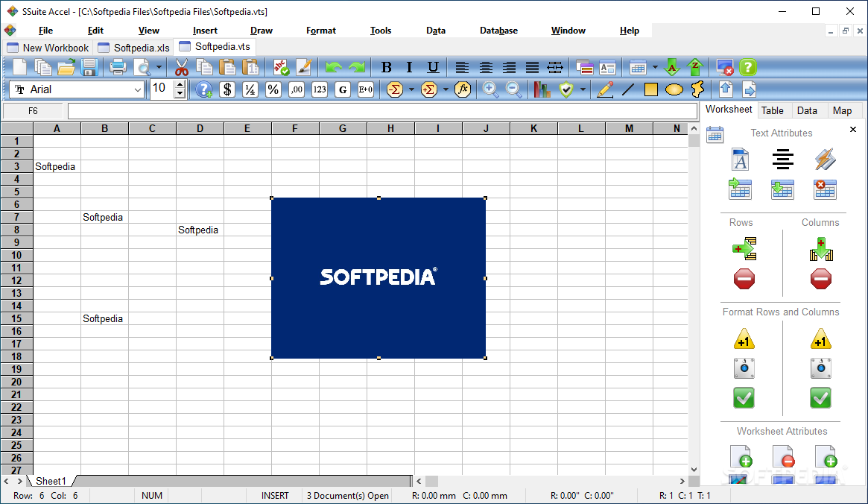Expand the shield protection dropdown arrow

pyautogui.click(x=583, y=89)
